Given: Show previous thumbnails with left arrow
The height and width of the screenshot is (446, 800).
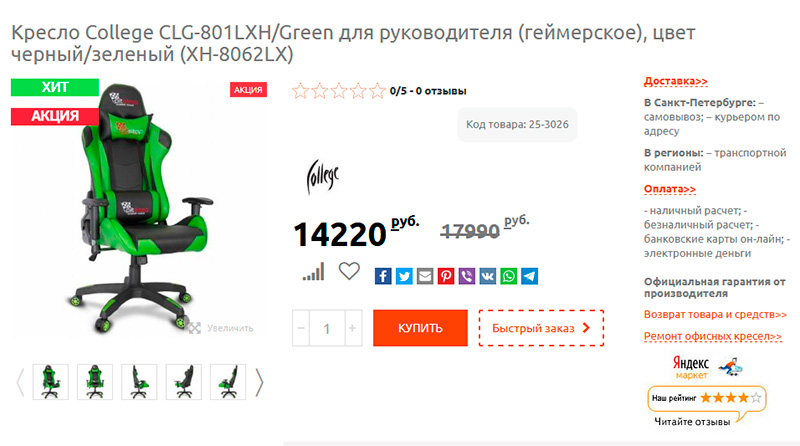Looking at the screenshot, I should coord(20,382).
